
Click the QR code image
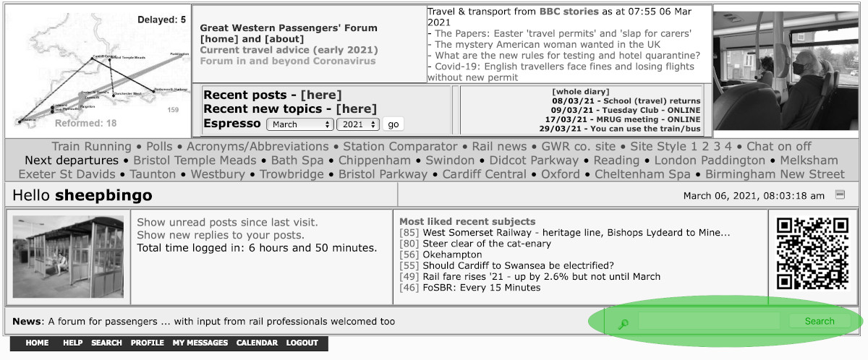pos(812,254)
